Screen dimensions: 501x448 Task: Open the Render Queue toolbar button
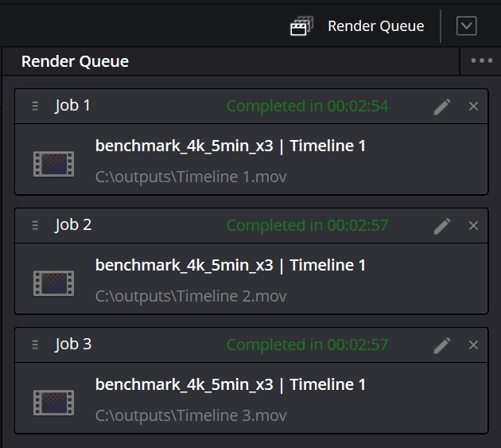(375, 26)
